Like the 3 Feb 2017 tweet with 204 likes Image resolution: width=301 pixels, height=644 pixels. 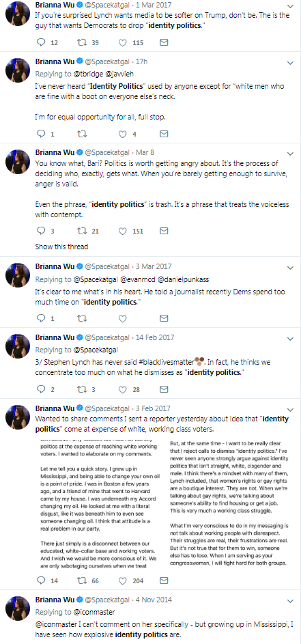122,580
